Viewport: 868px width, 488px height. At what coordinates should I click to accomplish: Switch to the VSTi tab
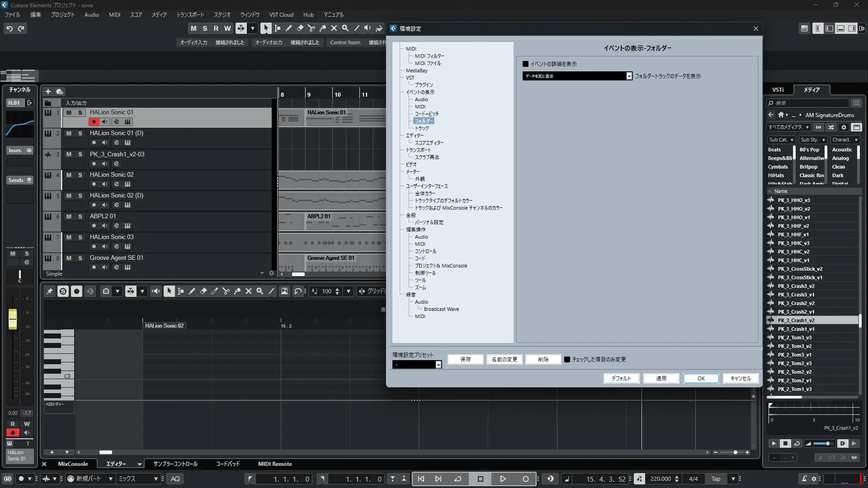[x=778, y=90]
